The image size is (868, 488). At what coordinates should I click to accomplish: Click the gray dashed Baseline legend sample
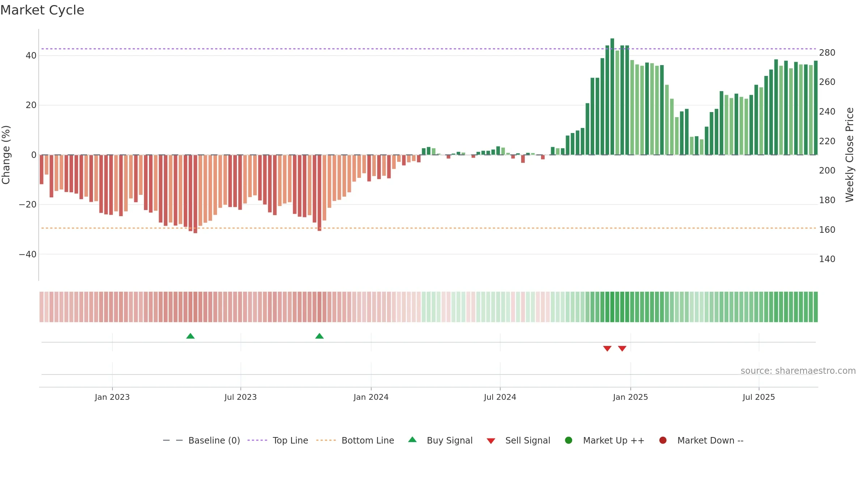(x=173, y=440)
